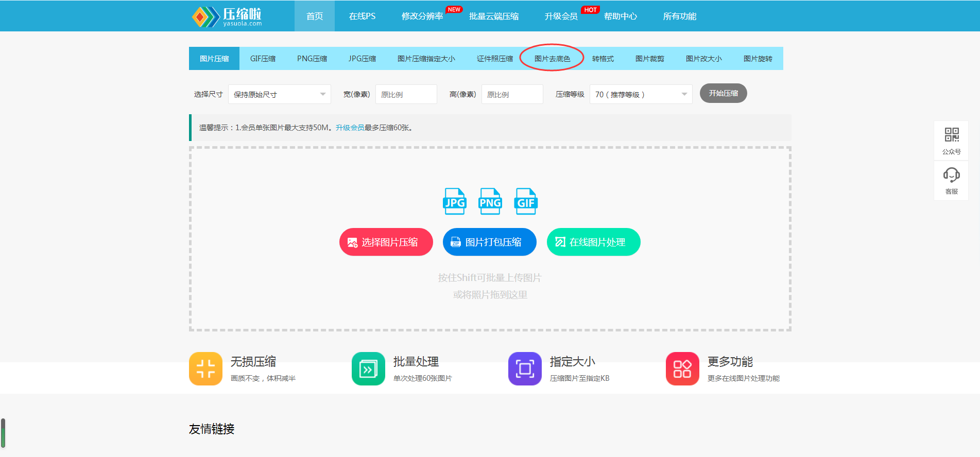Image resolution: width=980 pixels, height=457 pixels.
Task: Click the green 批量处理 feature icon
Action: [368, 368]
